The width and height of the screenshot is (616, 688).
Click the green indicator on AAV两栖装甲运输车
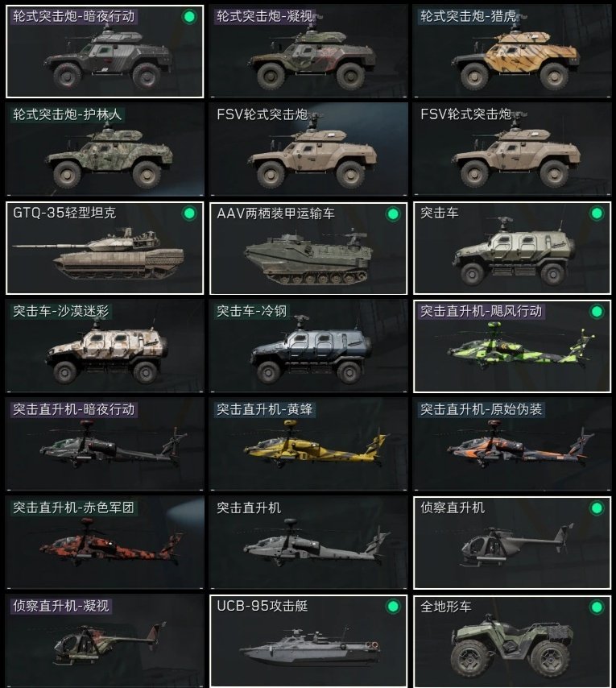393,213
